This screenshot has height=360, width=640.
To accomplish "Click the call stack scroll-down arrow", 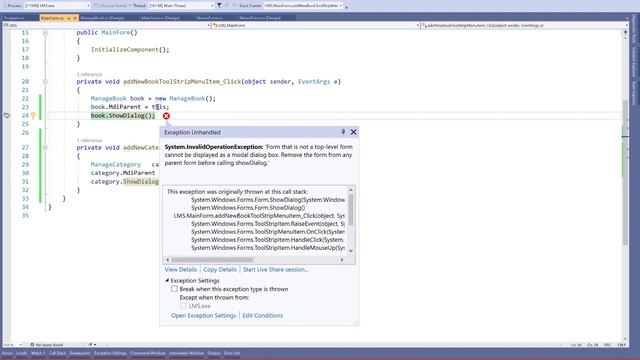I will (351, 251).
